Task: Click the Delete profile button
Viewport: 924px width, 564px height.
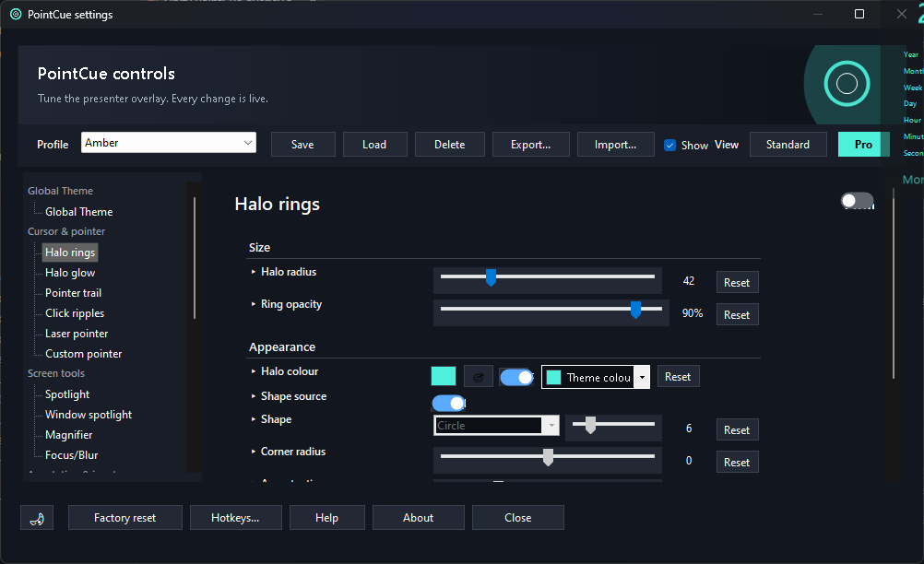Action: click(450, 145)
